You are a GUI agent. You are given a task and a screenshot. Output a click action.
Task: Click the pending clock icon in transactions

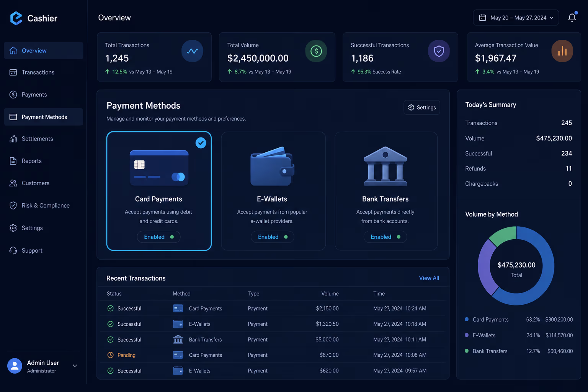click(x=110, y=355)
